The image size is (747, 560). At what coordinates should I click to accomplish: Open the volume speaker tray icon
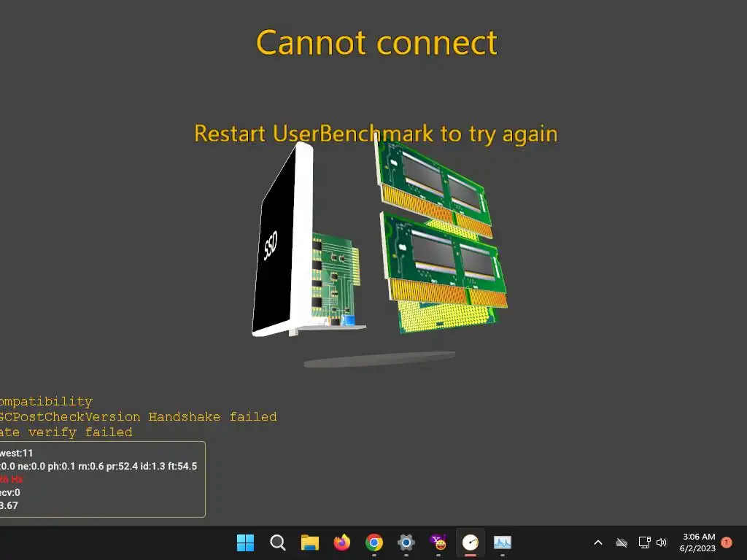coord(662,542)
